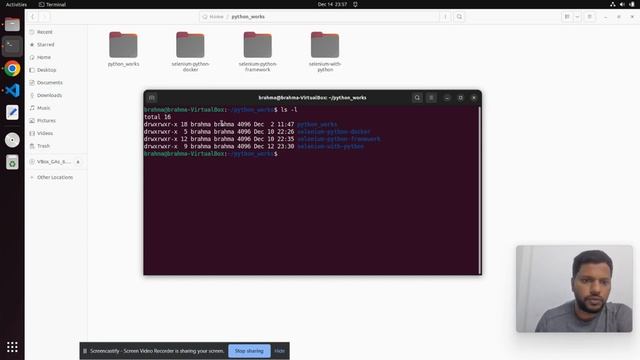Select Videos in the Files sidebar
This screenshot has height=360, width=640.
coord(56,133)
